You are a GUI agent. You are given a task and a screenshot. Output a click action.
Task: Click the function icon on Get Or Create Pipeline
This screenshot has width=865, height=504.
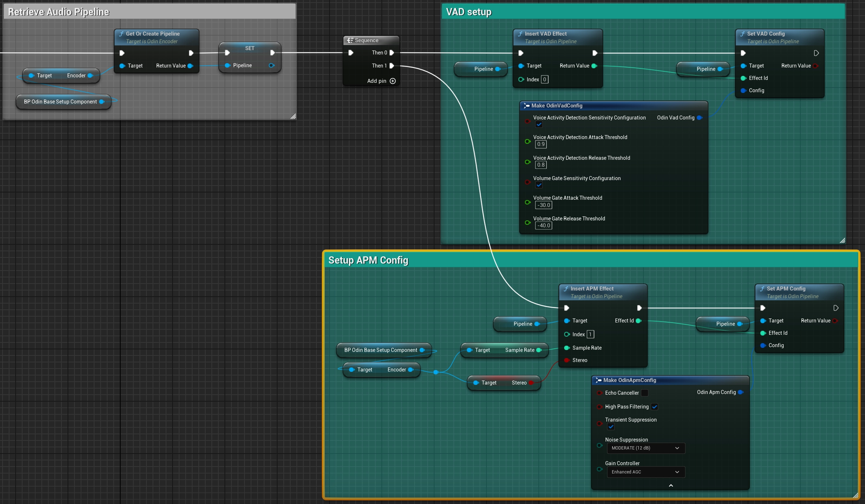pyautogui.click(x=121, y=33)
